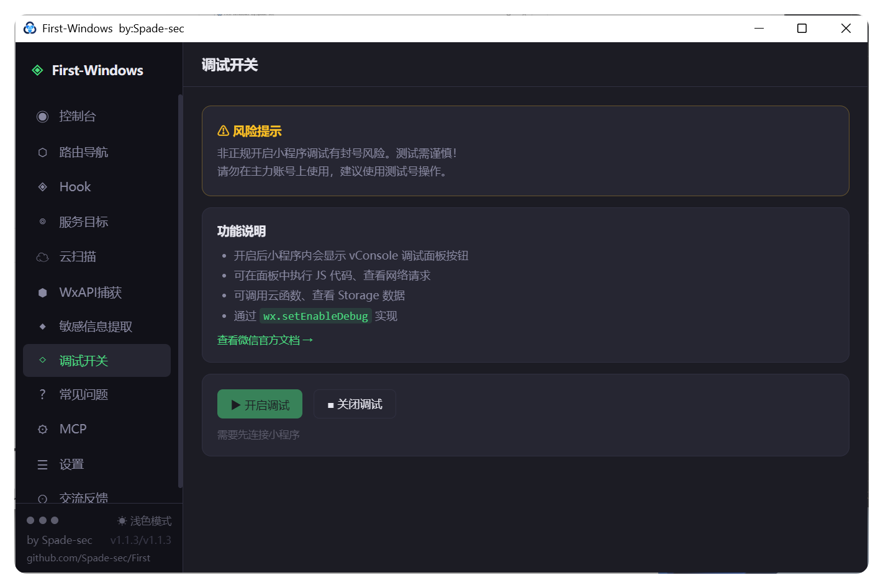Click the 调试开关 page title
The width and height of the screenshot is (883, 588).
(230, 65)
